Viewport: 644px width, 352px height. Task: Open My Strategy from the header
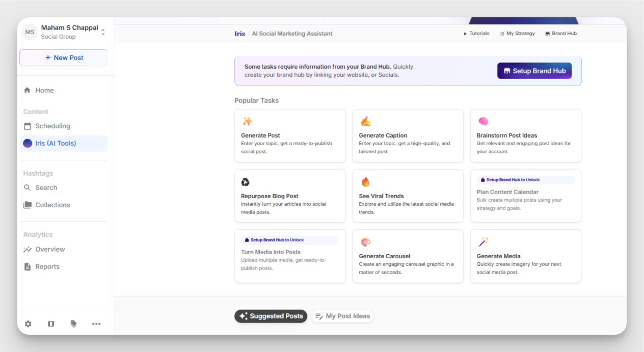(x=518, y=34)
